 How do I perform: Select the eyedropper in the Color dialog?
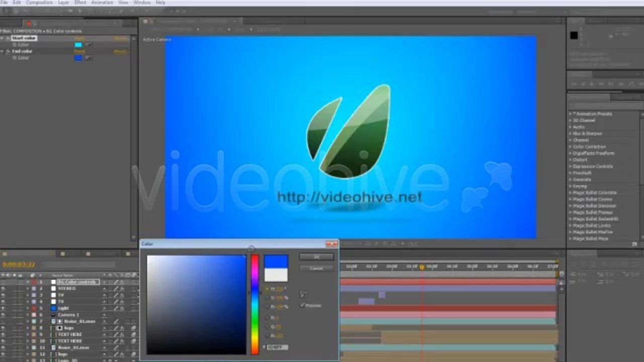pos(304,295)
